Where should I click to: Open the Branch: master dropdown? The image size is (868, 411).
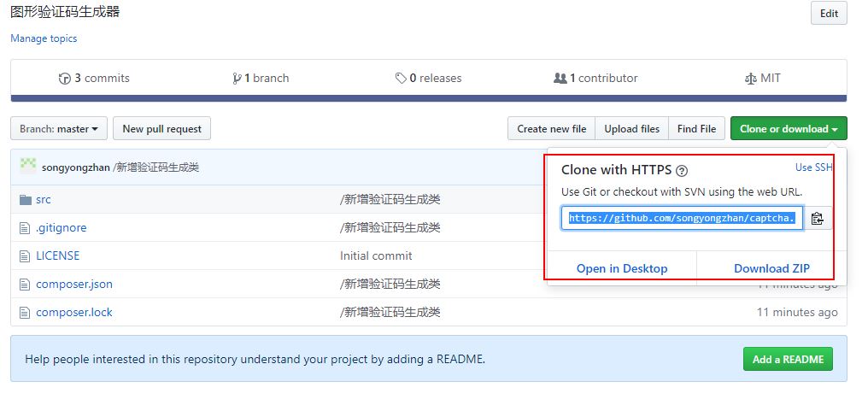(x=59, y=129)
